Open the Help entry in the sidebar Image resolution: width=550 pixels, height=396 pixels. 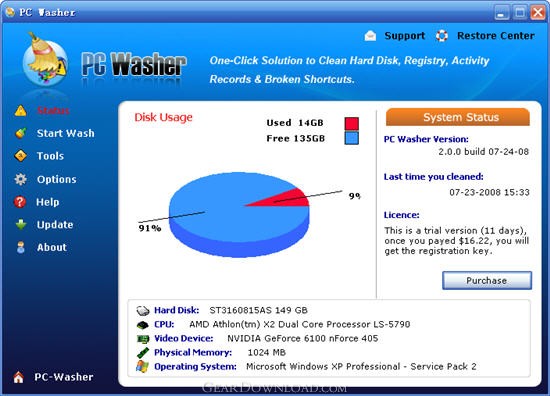48,202
